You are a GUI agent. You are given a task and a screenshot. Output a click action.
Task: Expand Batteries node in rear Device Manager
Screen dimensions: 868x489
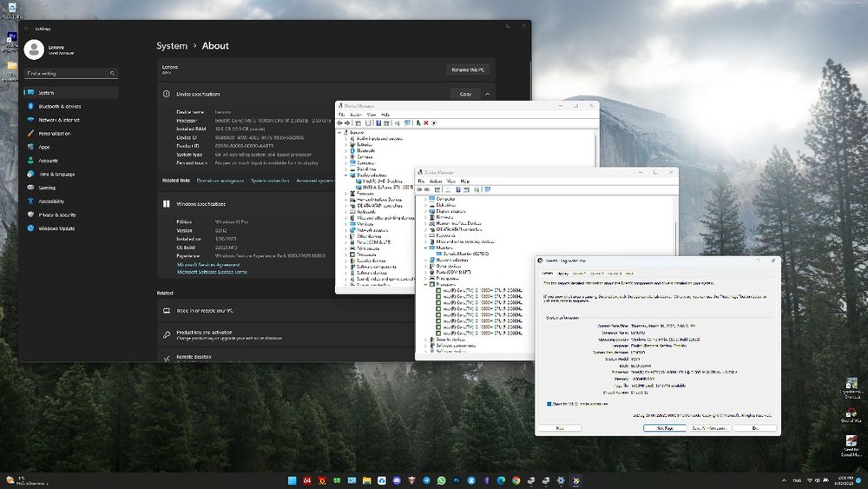[x=346, y=144]
